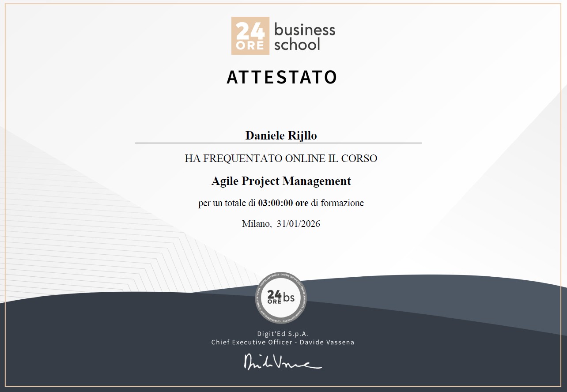Image resolution: width=567 pixels, height=392 pixels.
Task: Click the date 31/01/2026
Action: [299, 224]
